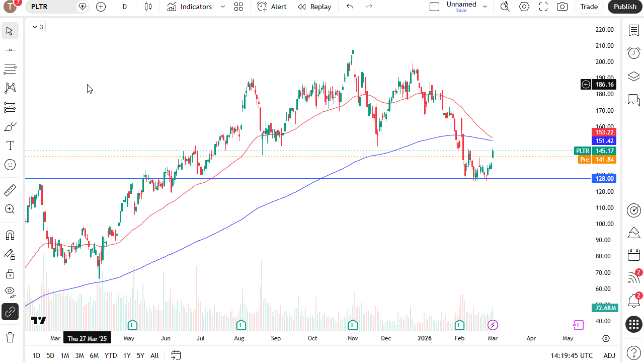The width and height of the screenshot is (644, 362).
Task: Click the 14:19:45 UTC timezone selector
Action: pyautogui.click(x=572, y=355)
